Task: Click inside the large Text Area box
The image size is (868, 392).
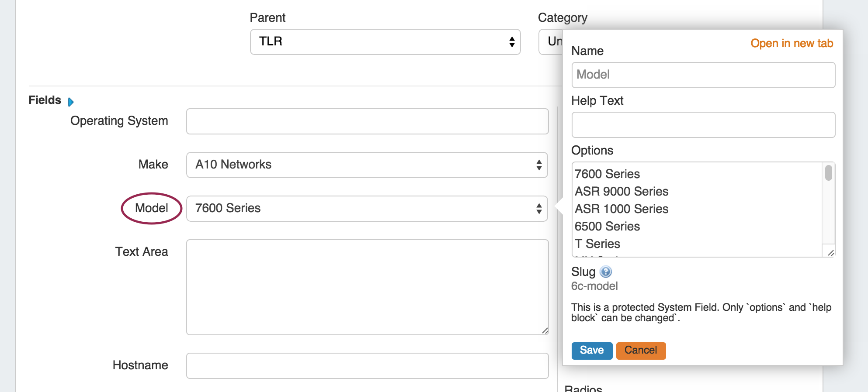Action: (367, 287)
